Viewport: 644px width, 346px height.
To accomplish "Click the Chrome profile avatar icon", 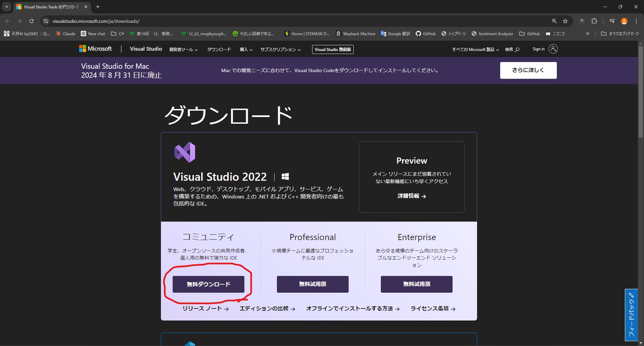I will coord(624,21).
